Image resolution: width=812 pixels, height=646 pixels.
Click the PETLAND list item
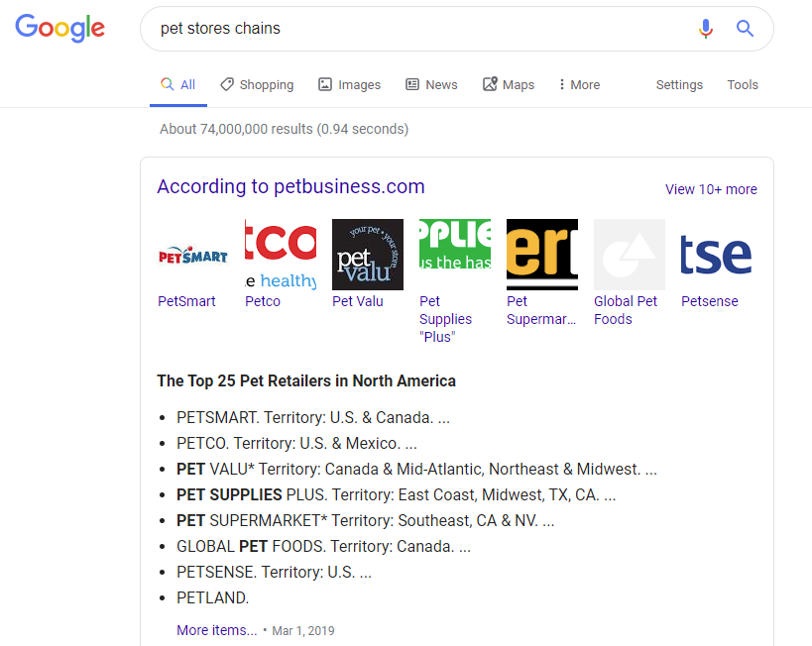pos(213,598)
